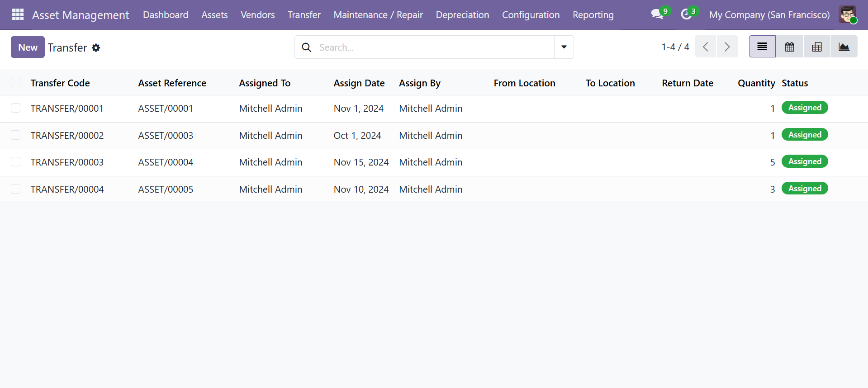Open the Configuration menu
The height and width of the screenshot is (388, 868).
[x=531, y=15]
